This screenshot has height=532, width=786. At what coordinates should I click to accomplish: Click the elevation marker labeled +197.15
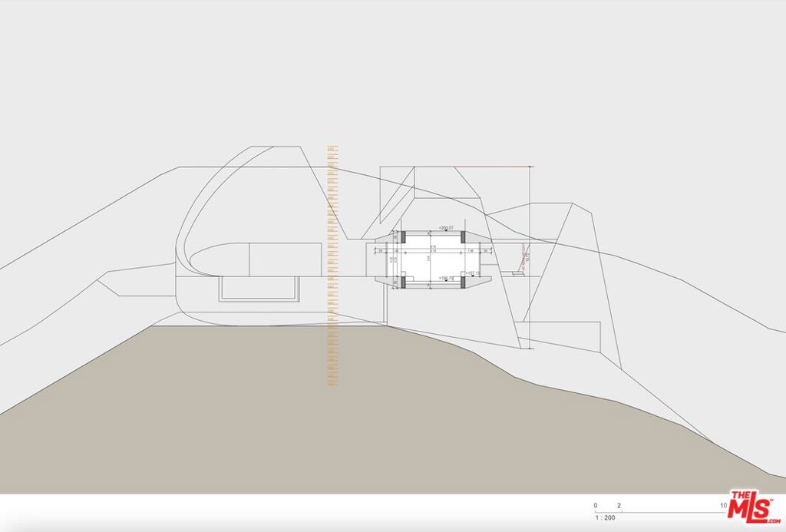pyautogui.click(x=473, y=273)
